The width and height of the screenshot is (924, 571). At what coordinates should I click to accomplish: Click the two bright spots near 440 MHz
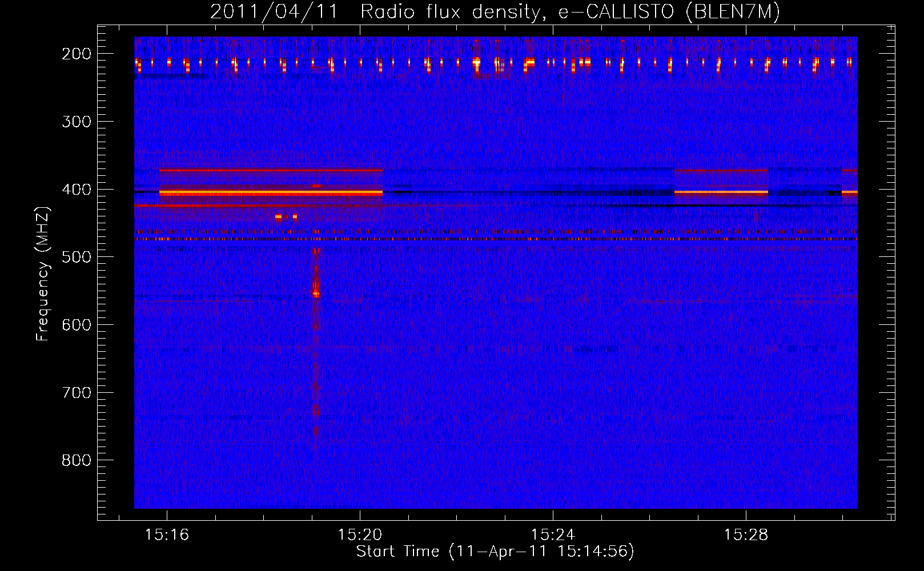[286, 217]
